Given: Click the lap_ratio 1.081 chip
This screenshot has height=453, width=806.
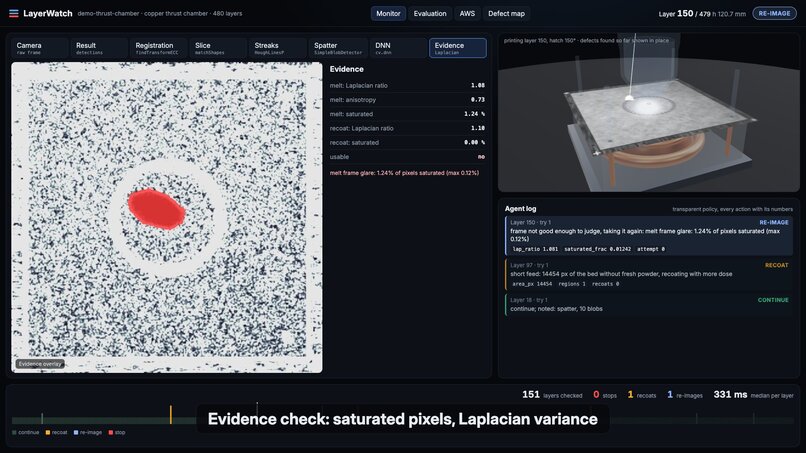Looking at the screenshot, I should tap(535, 249).
